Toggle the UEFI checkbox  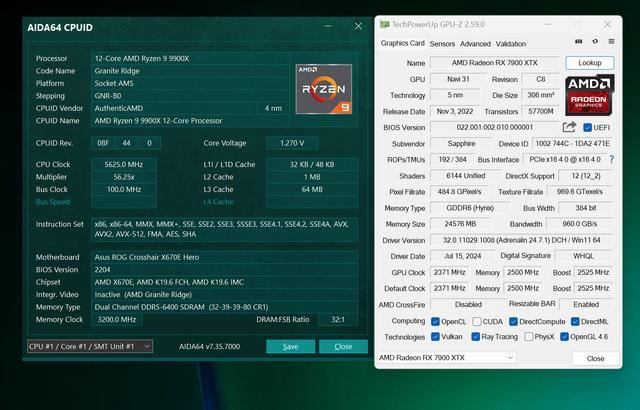click(x=586, y=127)
